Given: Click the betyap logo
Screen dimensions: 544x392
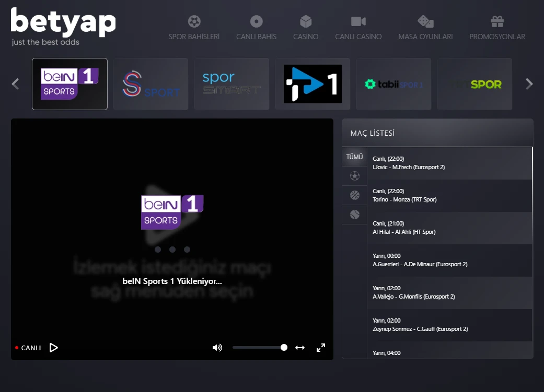Looking at the screenshot, I should [x=63, y=27].
